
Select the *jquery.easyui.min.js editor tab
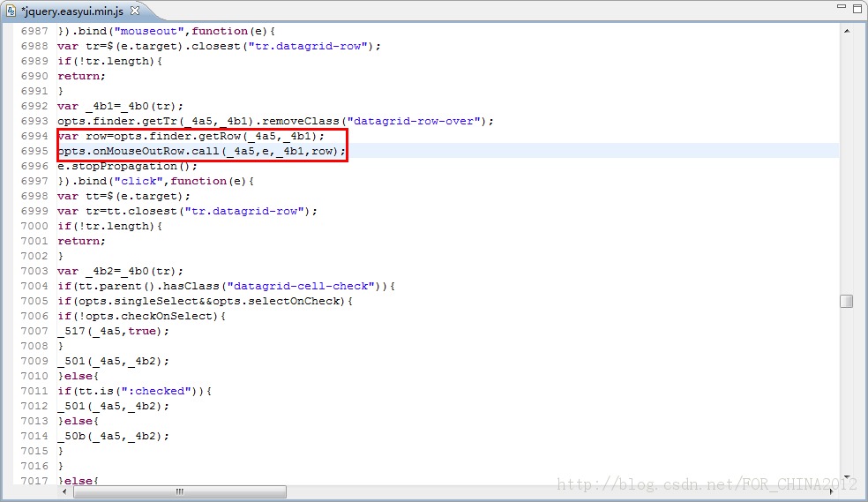pos(72,11)
